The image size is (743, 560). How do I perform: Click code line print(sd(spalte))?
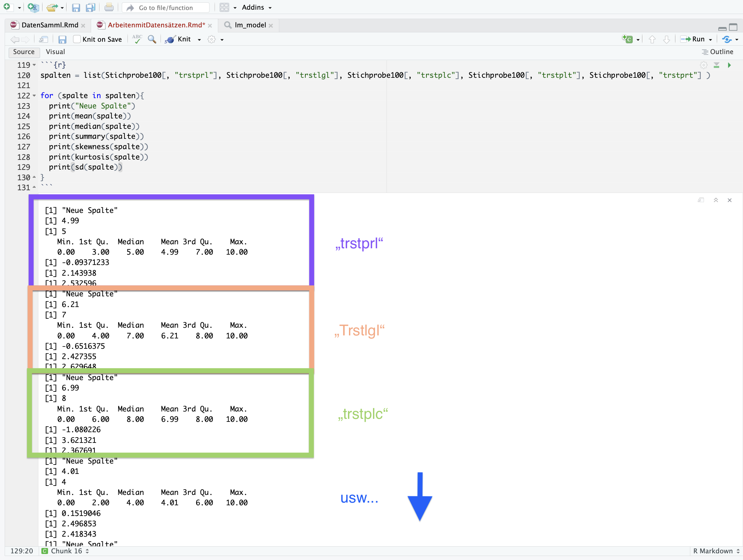click(85, 167)
